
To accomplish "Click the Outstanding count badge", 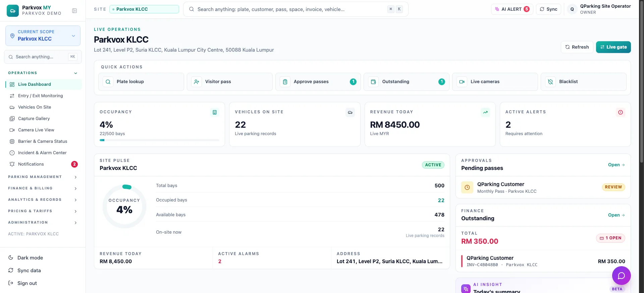I will 442,82.
